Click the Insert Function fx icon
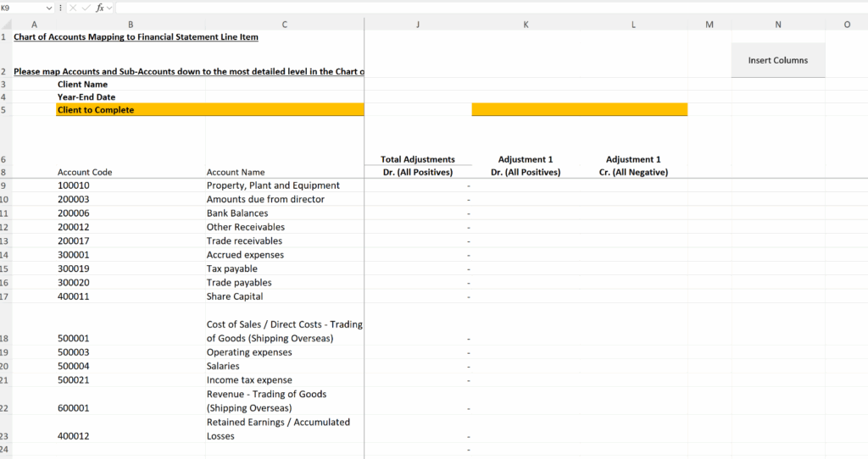Screen dimensions: 868x459 [x=99, y=8]
